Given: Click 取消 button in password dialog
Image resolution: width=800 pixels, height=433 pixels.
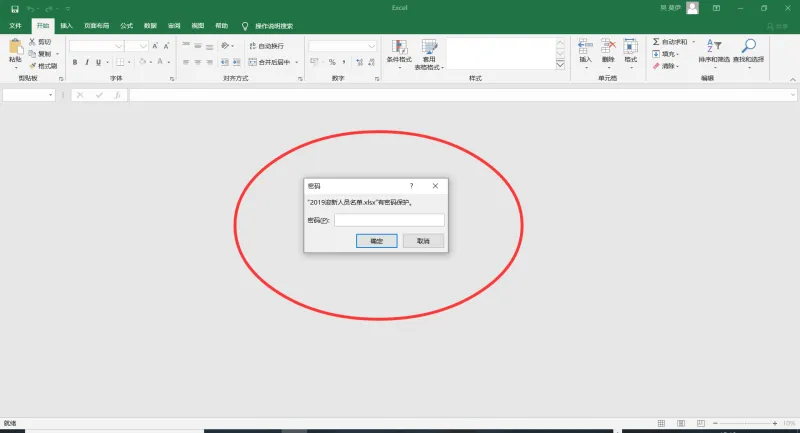Looking at the screenshot, I should 423,241.
